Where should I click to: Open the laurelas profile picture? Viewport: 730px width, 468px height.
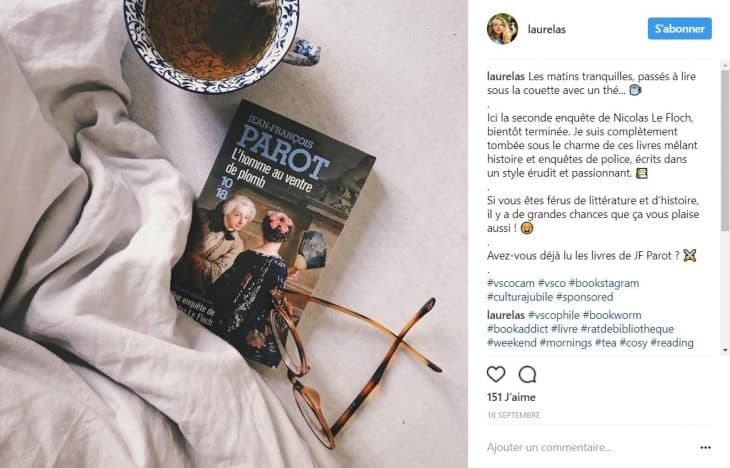click(x=502, y=29)
